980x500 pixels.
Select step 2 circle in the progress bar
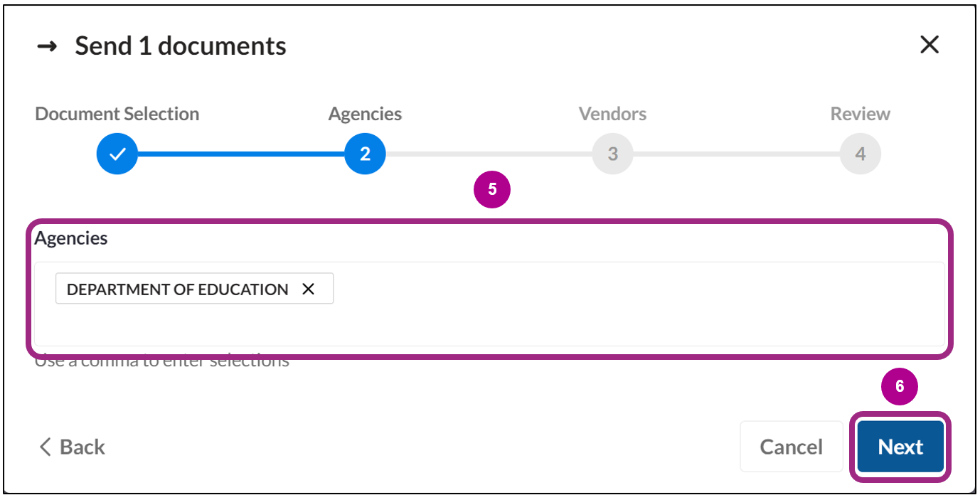click(365, 153)
